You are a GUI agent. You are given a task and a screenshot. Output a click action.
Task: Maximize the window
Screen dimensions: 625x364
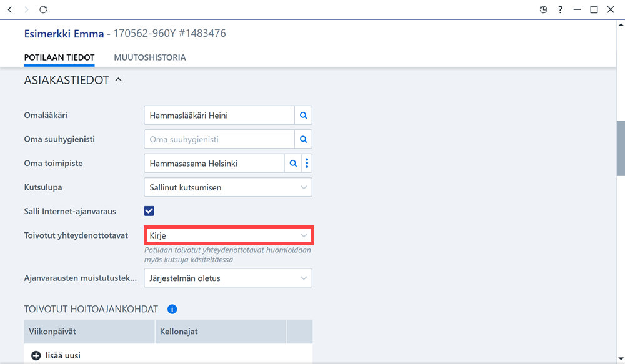click(594, 9)
